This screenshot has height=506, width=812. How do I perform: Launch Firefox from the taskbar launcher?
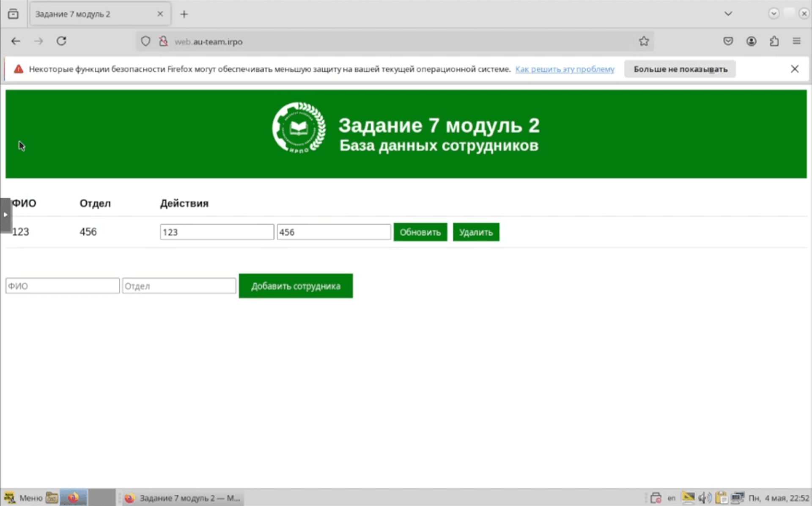coord(74,498)
